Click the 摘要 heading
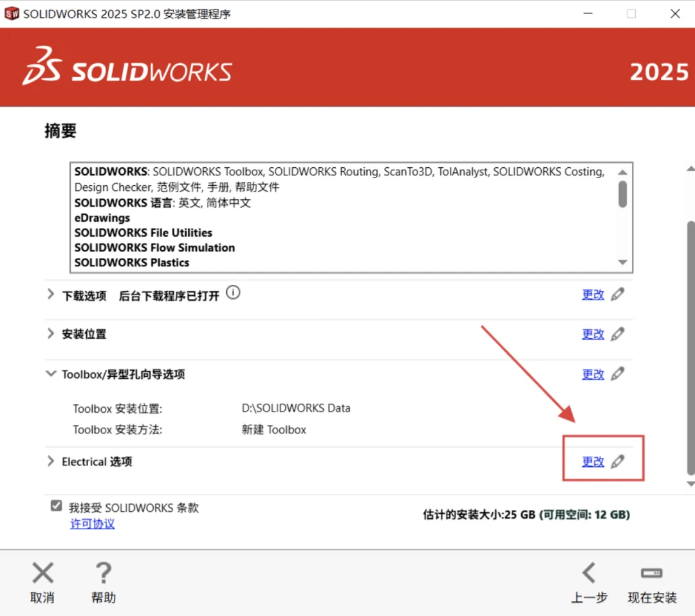The width and height of the screenshot is (695, 616). (x=60, y=131)
